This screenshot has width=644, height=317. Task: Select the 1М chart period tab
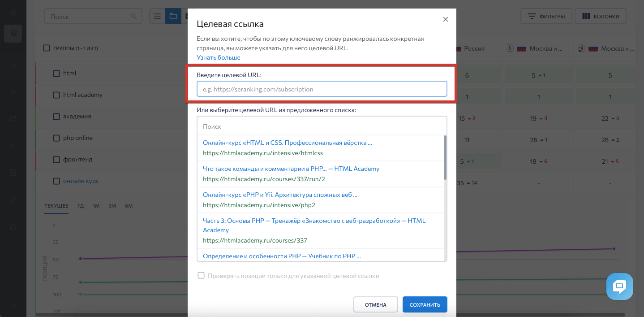(x=96, y=206)
